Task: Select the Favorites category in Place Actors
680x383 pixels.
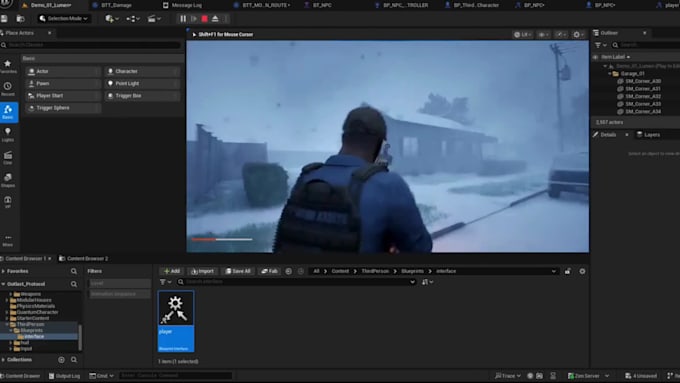Action: point(8,66)
